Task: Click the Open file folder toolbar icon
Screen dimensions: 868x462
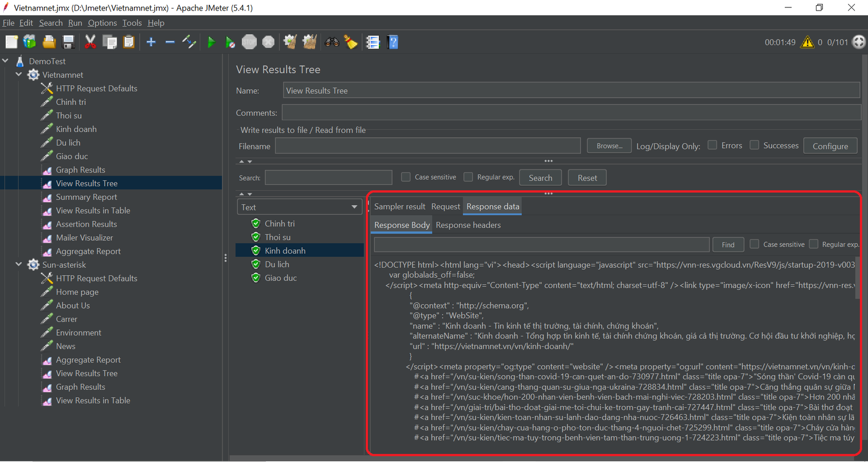Action: tap(49, 42)
